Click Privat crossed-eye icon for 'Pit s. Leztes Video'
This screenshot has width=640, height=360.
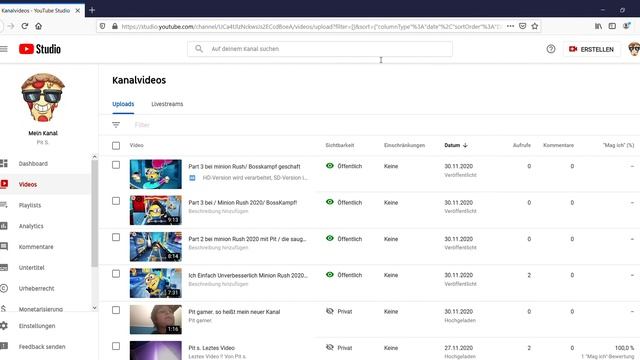pyautogui.click(x=330, y=347)
